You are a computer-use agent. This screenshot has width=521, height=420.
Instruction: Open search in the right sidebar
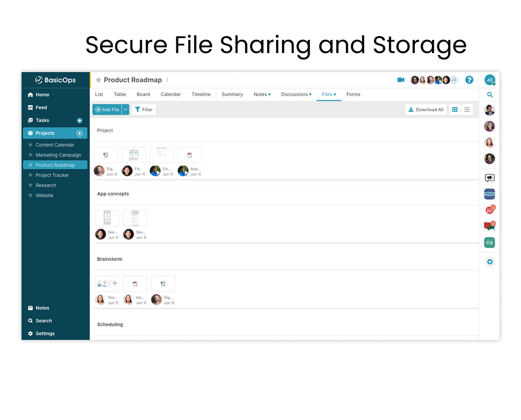click(489, 94)
